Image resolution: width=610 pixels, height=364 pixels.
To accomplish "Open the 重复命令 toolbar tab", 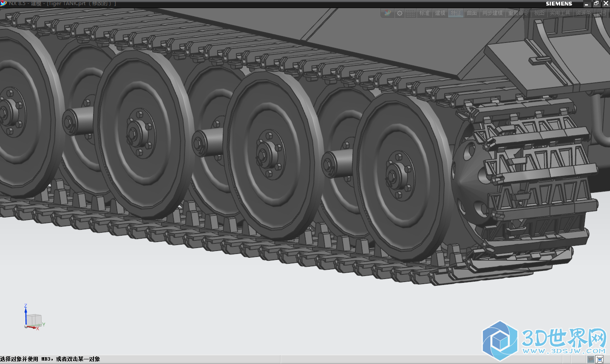I will (x=518, y=13).
